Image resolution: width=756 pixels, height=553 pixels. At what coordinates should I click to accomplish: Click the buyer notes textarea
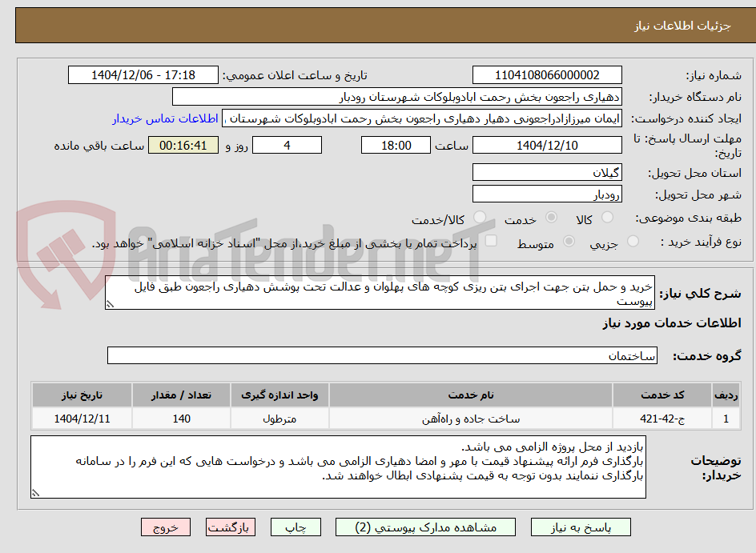tap(339, 467)
